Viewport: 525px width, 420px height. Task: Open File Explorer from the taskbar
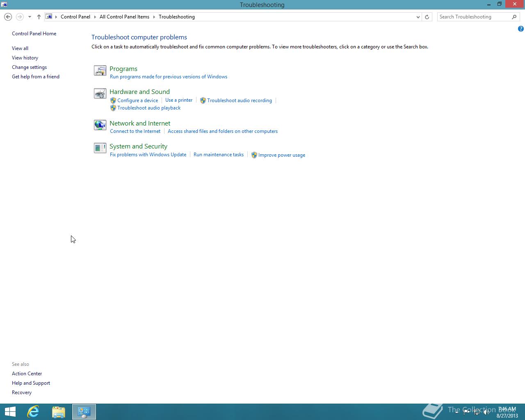click(59, 412)
